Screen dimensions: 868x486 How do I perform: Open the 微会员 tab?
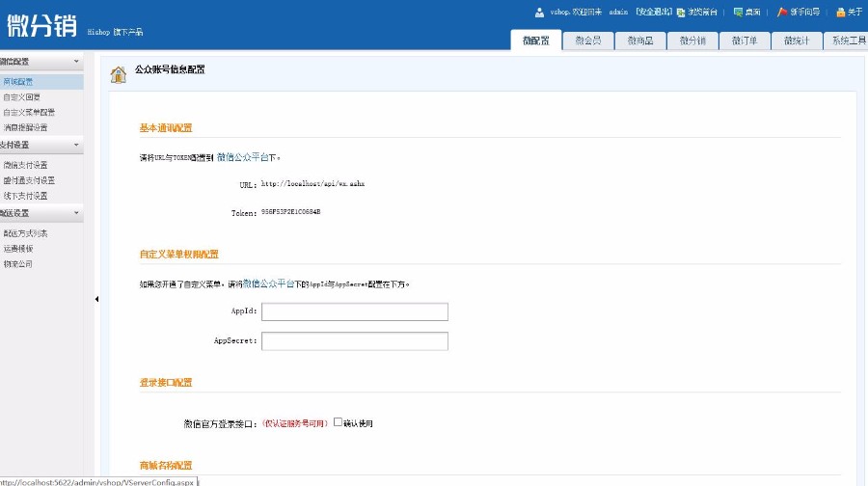click(x=588, y=40)
